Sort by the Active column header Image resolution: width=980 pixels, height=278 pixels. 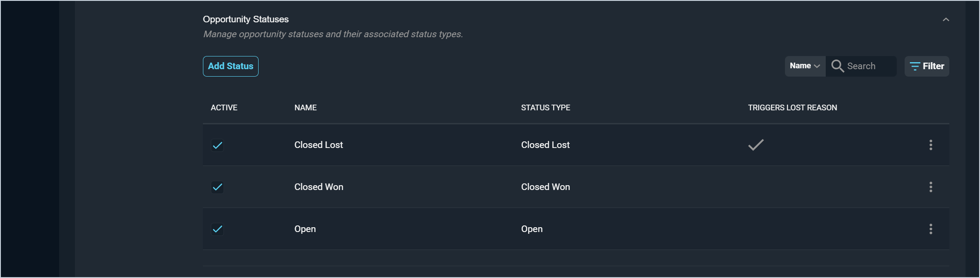(224, 108)
